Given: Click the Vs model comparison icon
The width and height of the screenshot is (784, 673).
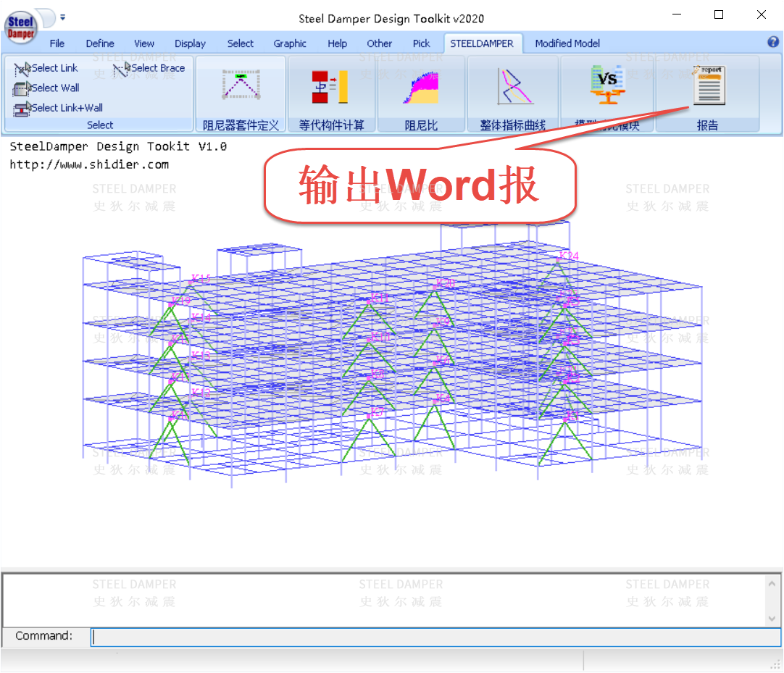Looking at the screenshot, I should pyautogui.click(x=607, y=84).
